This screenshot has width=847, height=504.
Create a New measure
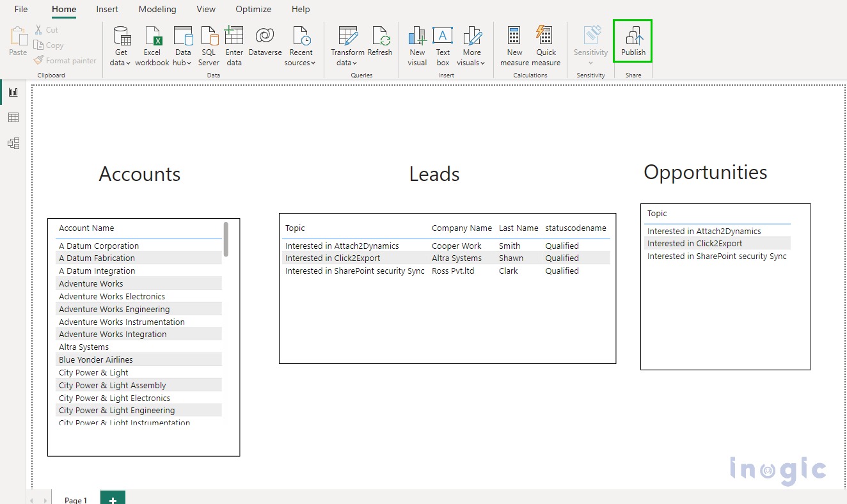[x=514, y=46]
